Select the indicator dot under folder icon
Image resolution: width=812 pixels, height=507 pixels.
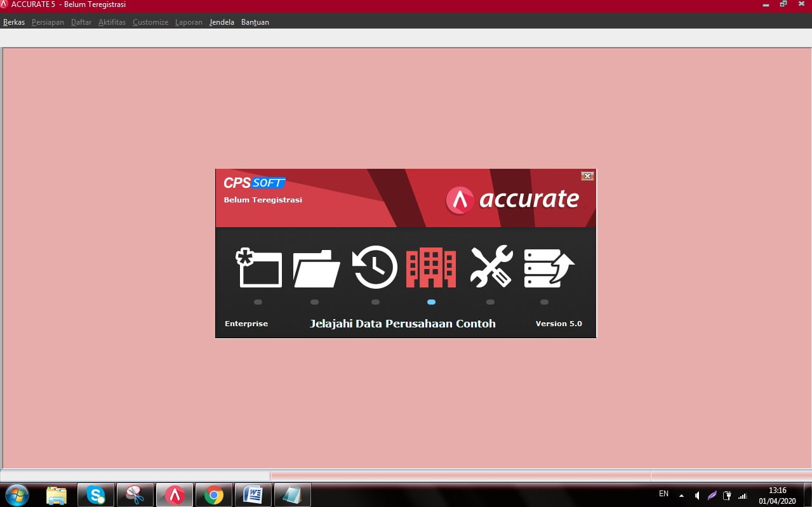click(x=315, y=302)
